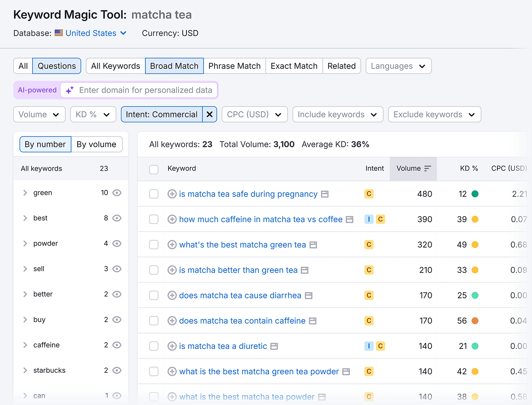Viewport: 532px width, 405px height.
Task: Tick the select-all checkbox in table header
Action: [154, 169]
